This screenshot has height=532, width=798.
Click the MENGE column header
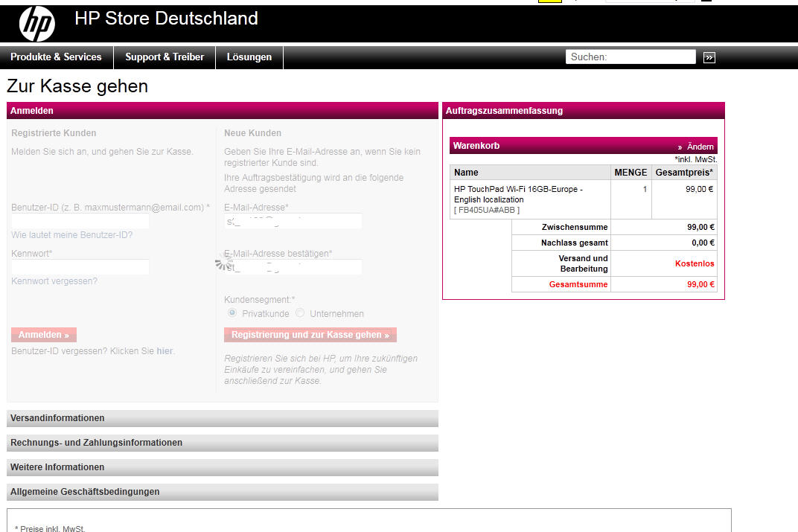631,173
